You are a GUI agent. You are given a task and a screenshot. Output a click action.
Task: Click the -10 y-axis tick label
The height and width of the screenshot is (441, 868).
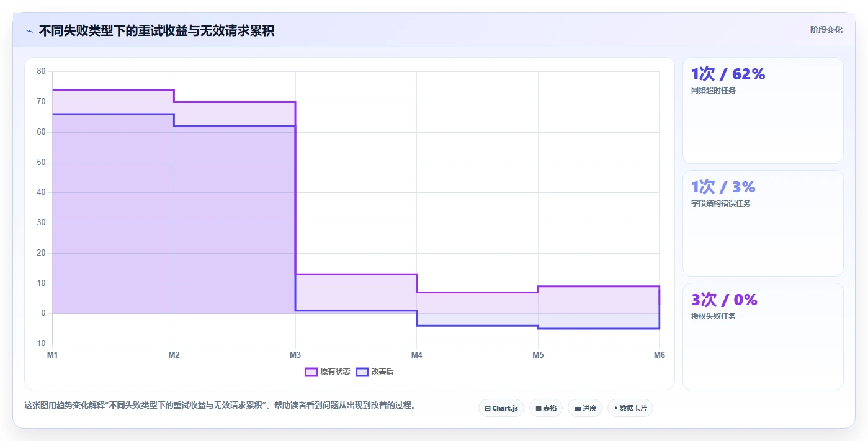click(40, 344)
